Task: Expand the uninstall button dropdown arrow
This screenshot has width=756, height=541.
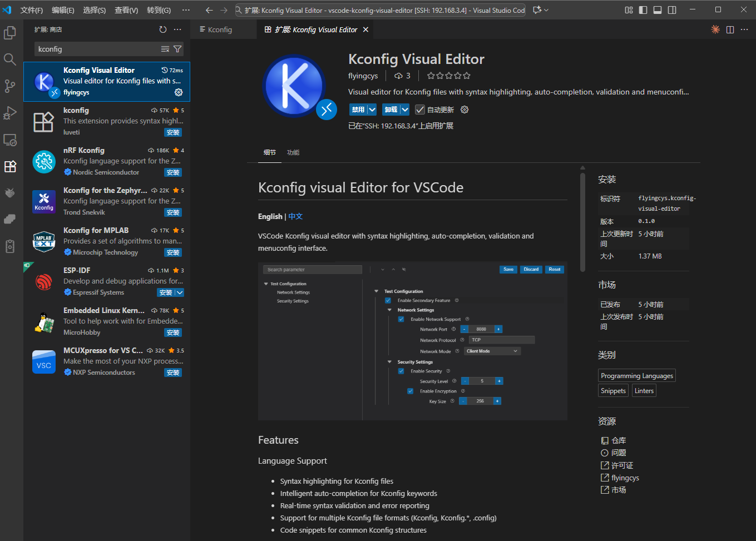Action: coord(405,110)
